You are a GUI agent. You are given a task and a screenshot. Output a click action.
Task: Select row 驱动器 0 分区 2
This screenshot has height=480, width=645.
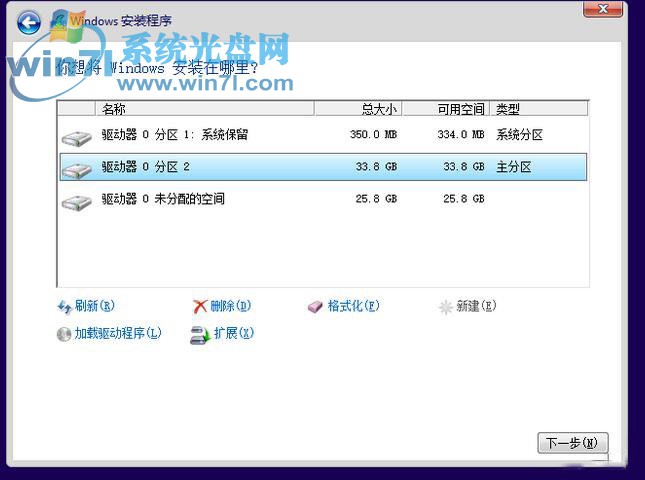point(323,167)
